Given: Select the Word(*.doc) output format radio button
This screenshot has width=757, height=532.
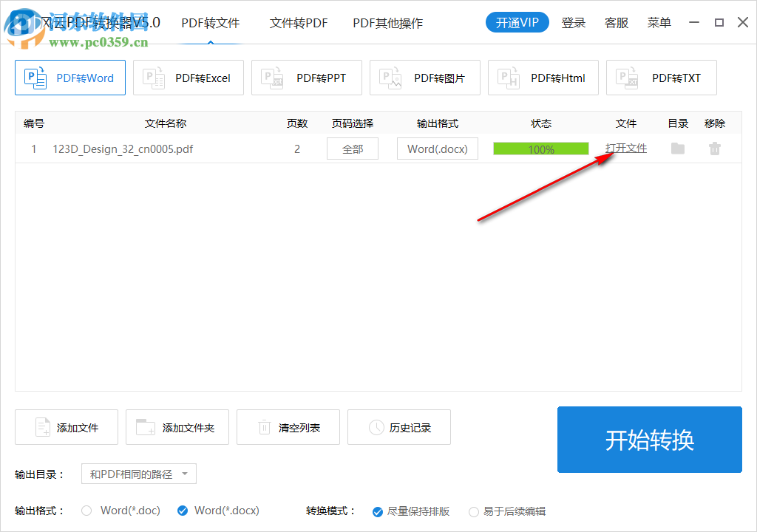Looking at the screenshot, I should (x=86, y=511).
